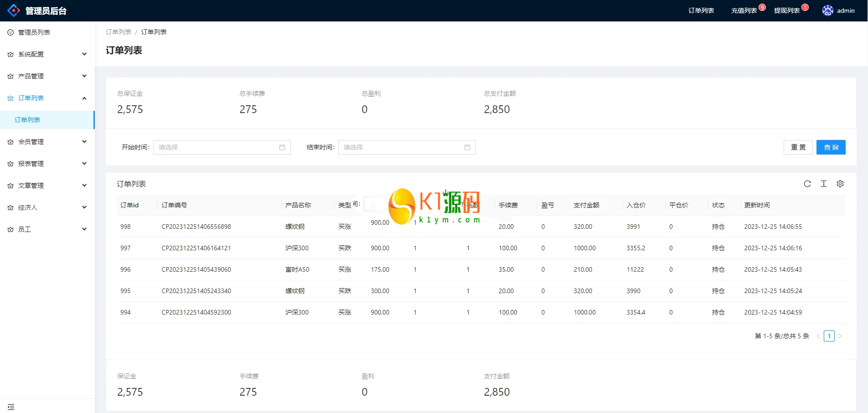Select 管理员列表 in the sidebar
This screenshot has width=868, height=413.
(x=34, y=32)
